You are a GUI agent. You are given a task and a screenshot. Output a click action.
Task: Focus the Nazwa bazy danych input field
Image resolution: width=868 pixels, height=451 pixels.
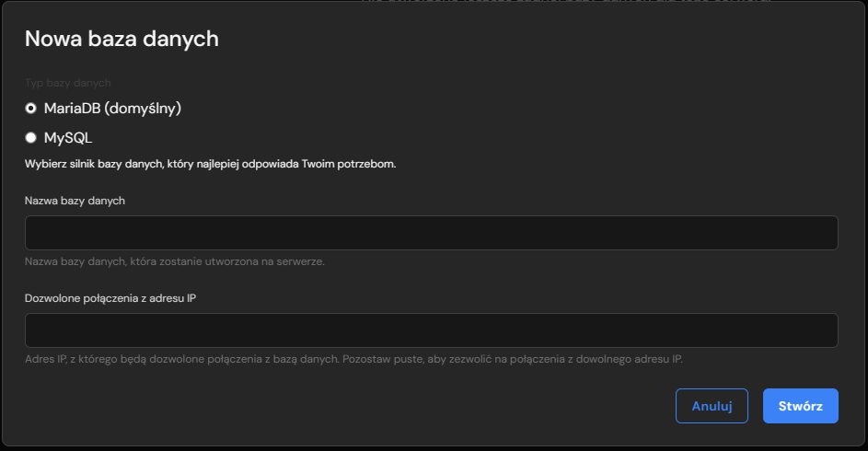[x=431, y=233]
